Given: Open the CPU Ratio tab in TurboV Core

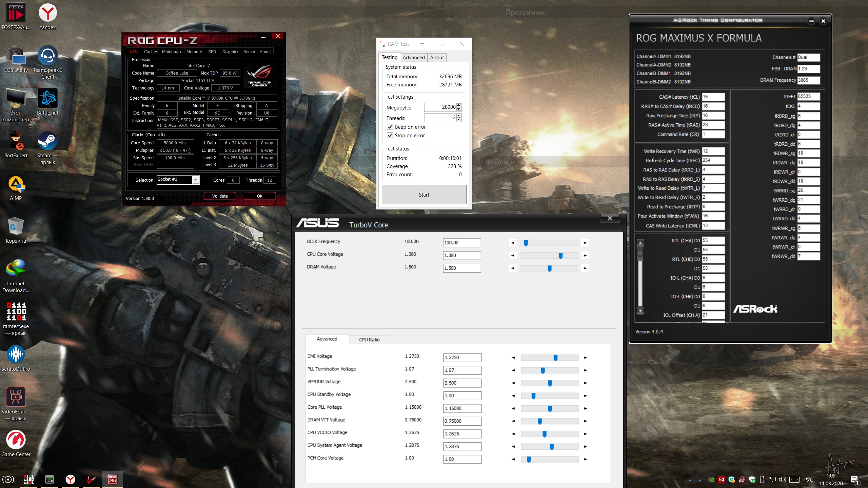Looking at the screenshot, I should click(x=369, y=339).
